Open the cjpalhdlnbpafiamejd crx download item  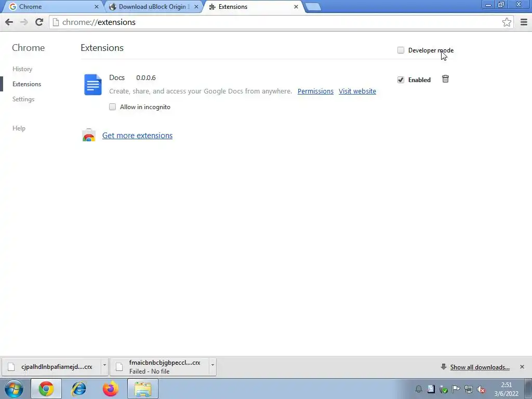pos(51,367)
